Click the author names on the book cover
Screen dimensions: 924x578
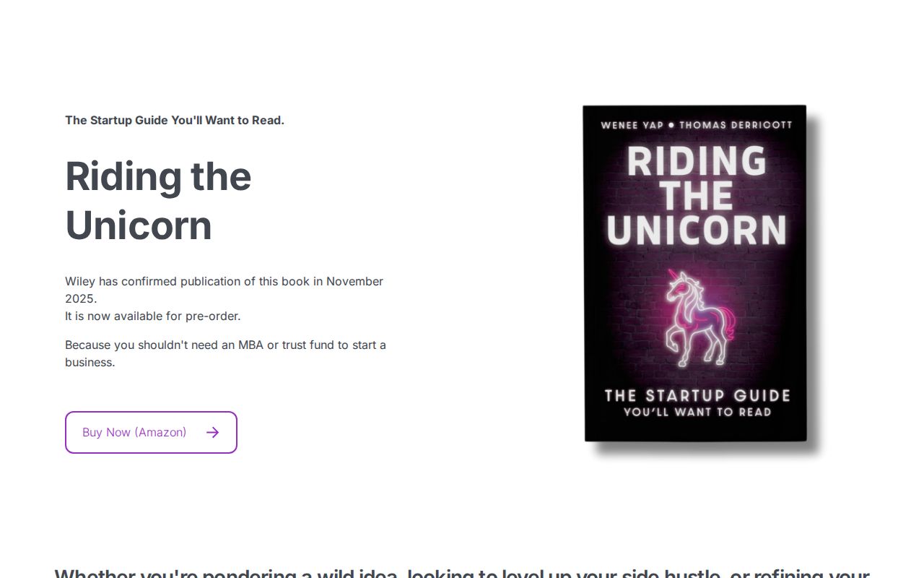click(694, 125)
